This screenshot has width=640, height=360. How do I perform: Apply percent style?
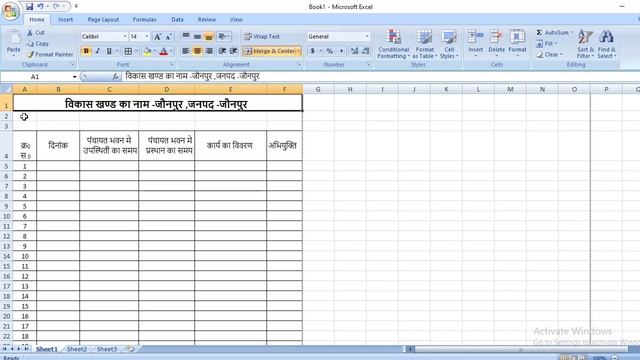(329, 51)
